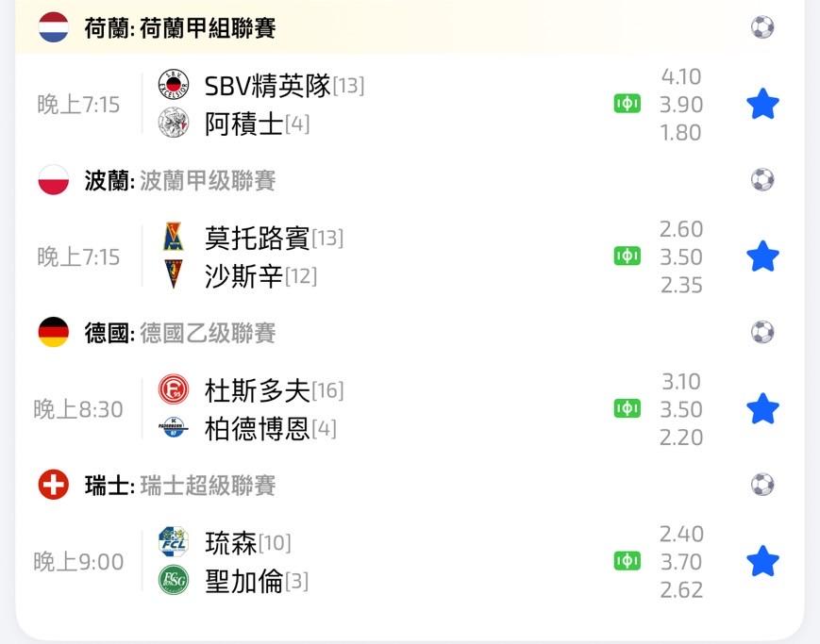Select odds 2.20 for 柏德博恩
The height and width of the screenshot is (644, 820).
tap(681, 438)
